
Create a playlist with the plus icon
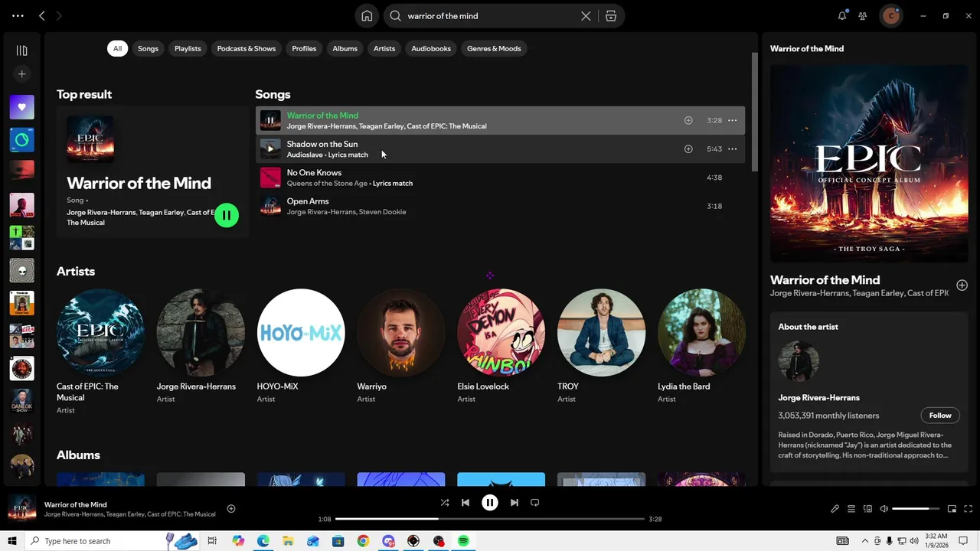coord(21,74)
